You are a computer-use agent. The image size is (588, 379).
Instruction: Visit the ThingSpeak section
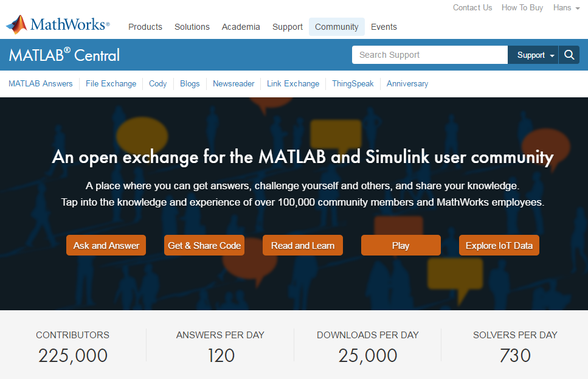pyautogui.click(x=353, y=84)
